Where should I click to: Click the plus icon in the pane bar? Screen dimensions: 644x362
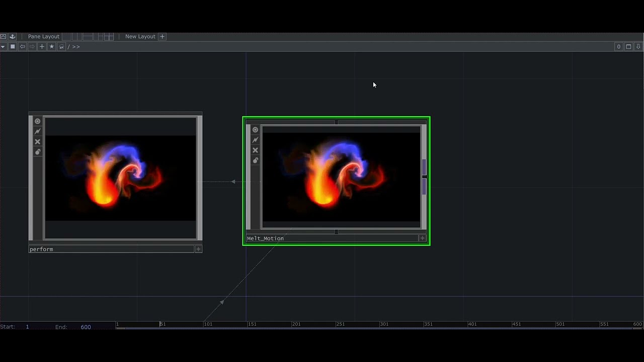coord(42,47)
